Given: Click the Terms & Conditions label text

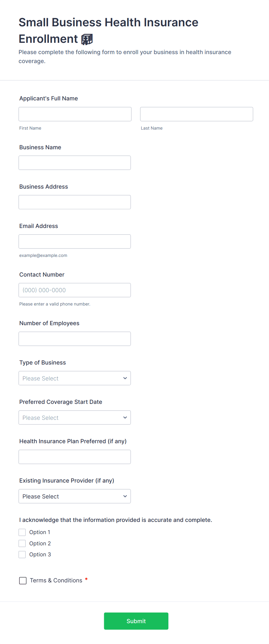Looking at the screenshot, I should pyautogui.click(x=56, y=580).
